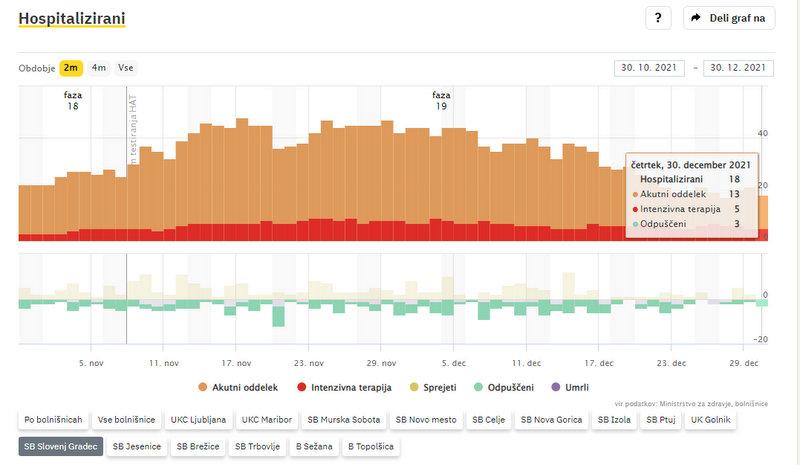
Task: Choose UKC Ljubljana hospital
Action: point(198,421)
